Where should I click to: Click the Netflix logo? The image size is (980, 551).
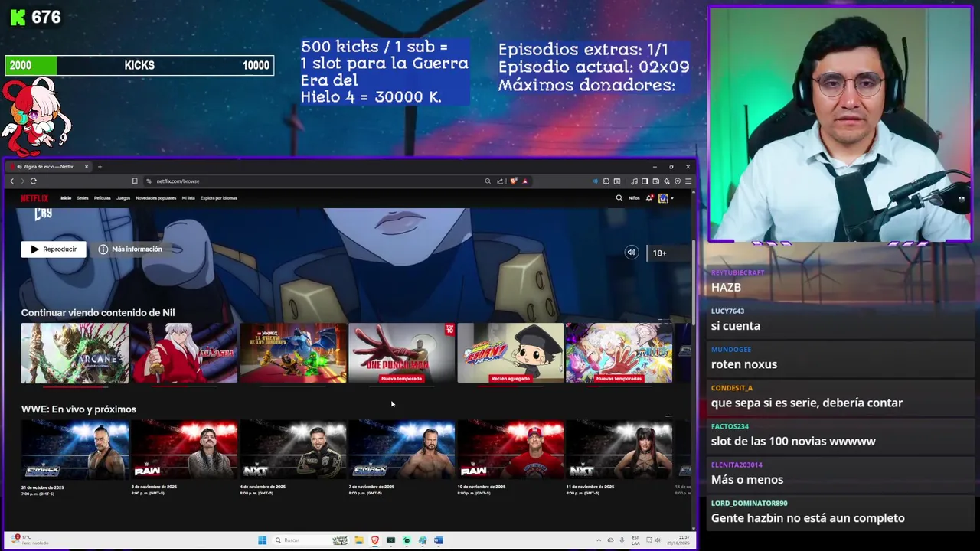(x=34, y=198)
